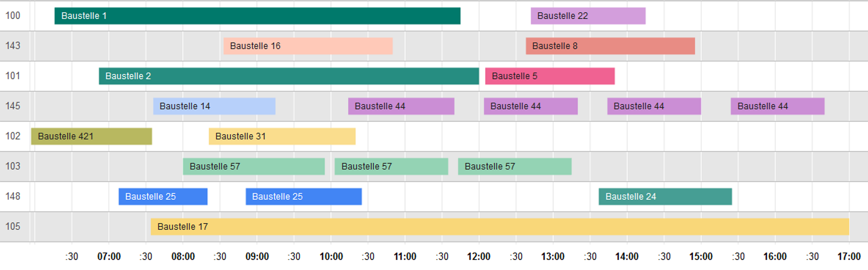The width and height of the screenshot is (868, 270).
Task: Click resource row label 145
Action: tap(13, 106)
